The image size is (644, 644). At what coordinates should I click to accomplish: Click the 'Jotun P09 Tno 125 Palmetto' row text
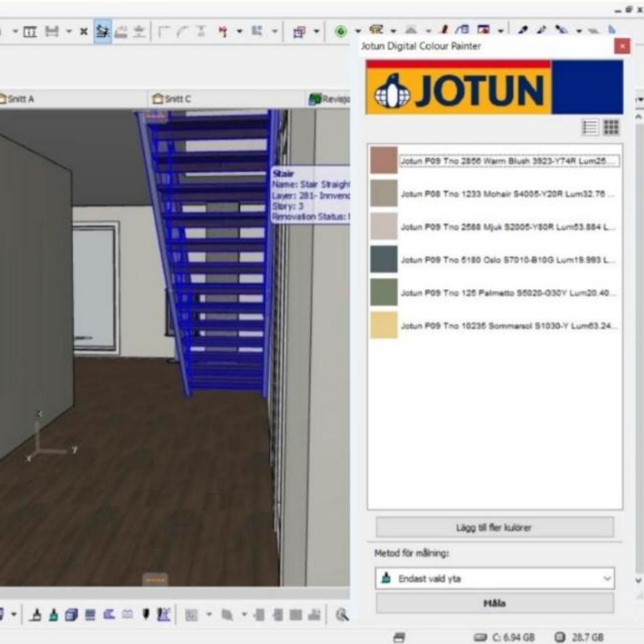508,293
